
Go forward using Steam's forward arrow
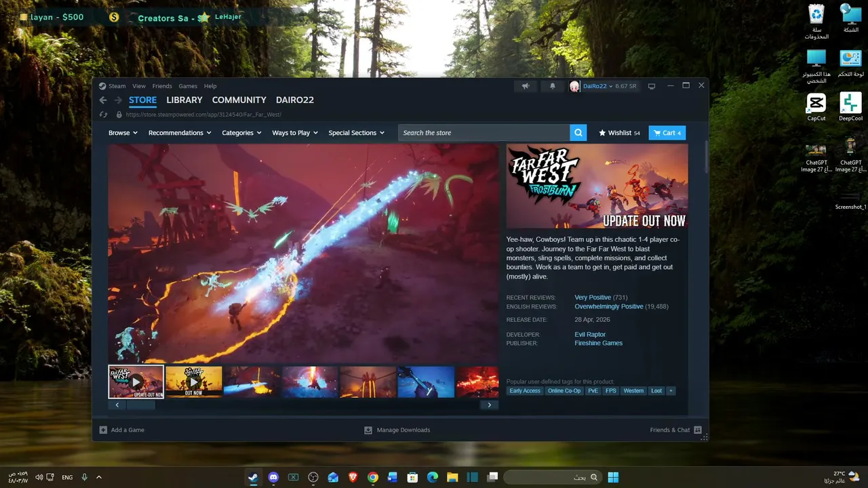pyautogui.click(x=118, y=100)
